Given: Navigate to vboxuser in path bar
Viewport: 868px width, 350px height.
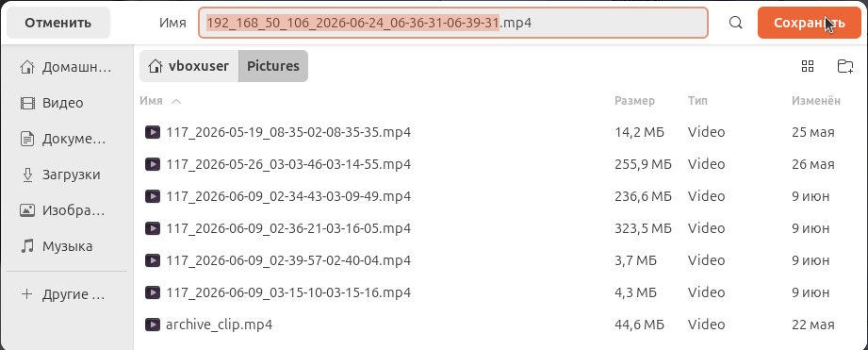Looking at the screenshot, I should (189, 66).
